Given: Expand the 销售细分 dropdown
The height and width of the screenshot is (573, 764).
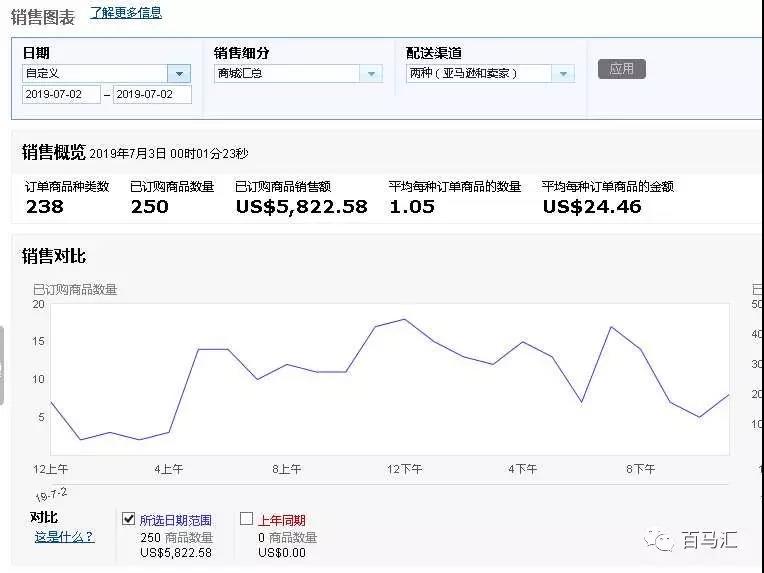Looking at the screenshot, I should click(371, 73).
